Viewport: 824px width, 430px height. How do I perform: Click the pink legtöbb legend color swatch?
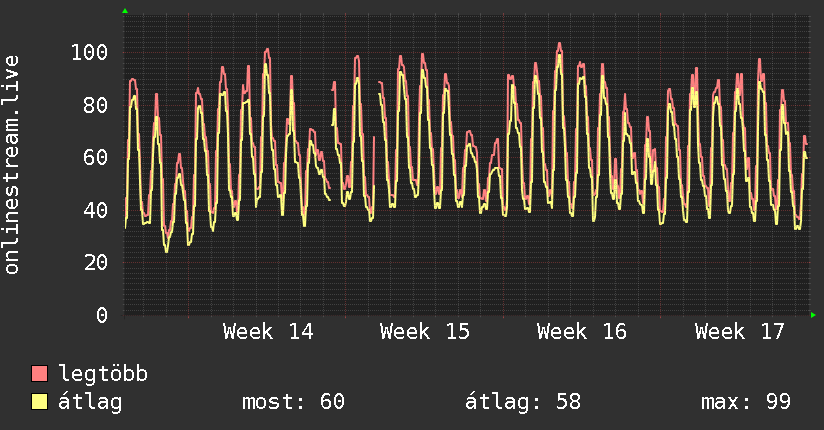tap(39, 374)
